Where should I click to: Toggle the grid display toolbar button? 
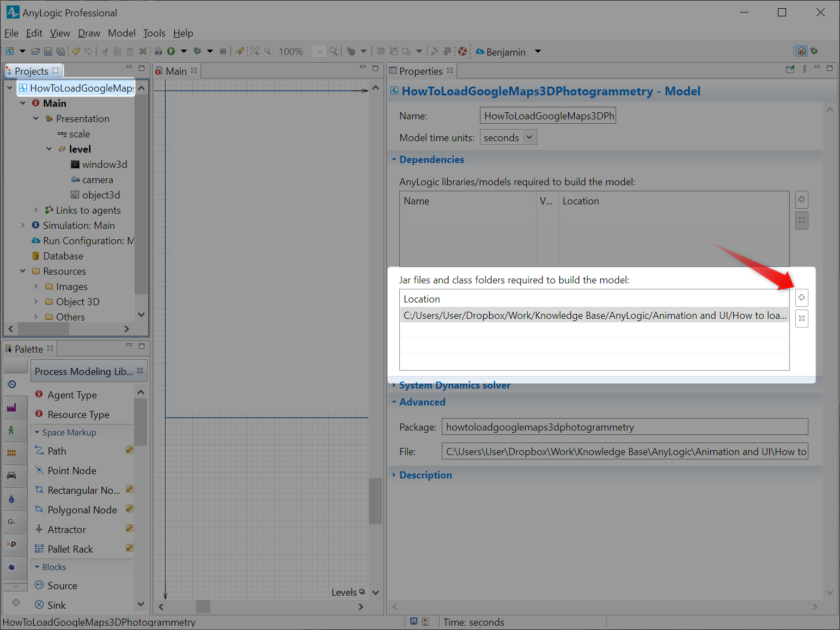(381, 51)
